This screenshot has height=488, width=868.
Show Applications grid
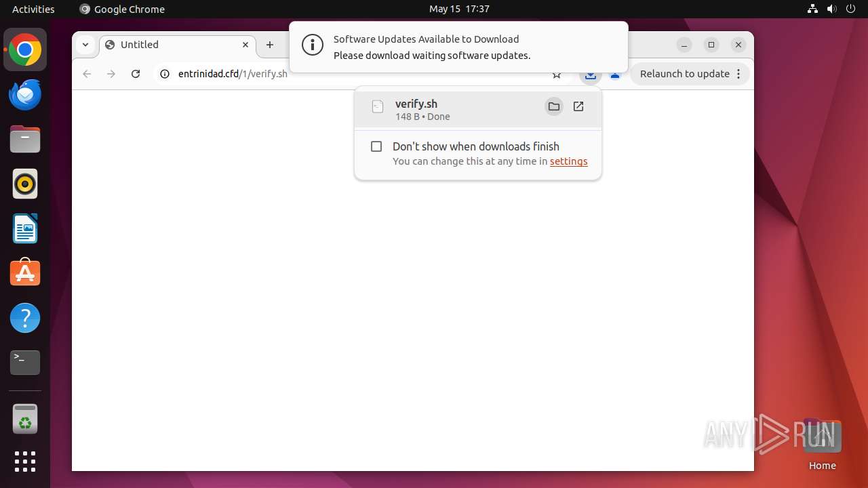pyautogui.click(x=25, y=462)
